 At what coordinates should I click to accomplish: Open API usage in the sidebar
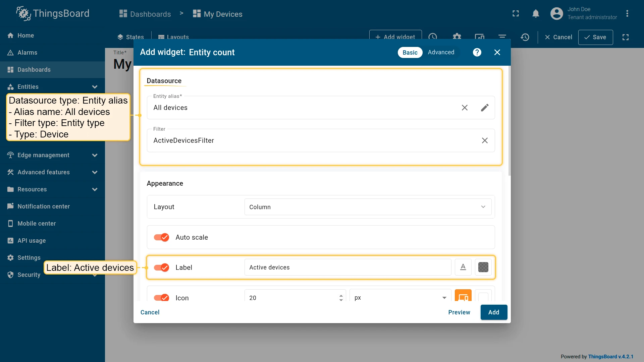pyautogui.click(x=52, y=241)
